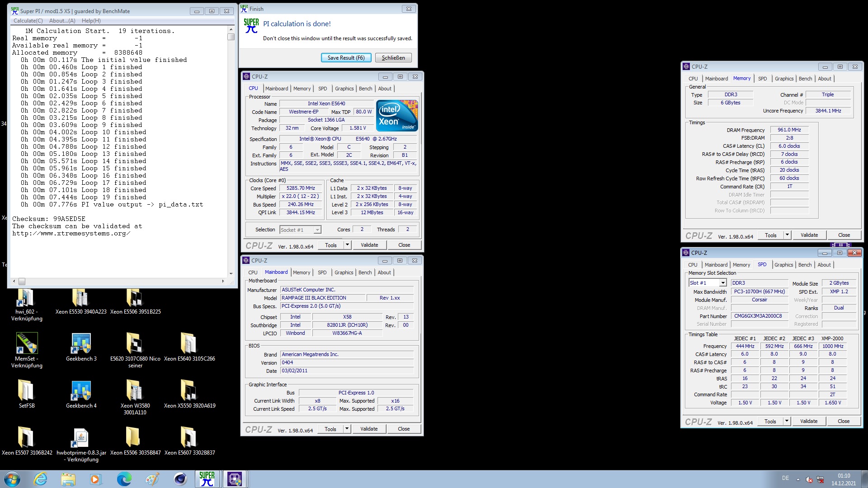
Task: Switch to SPD tab in Memory window
Action: (762, 79)
